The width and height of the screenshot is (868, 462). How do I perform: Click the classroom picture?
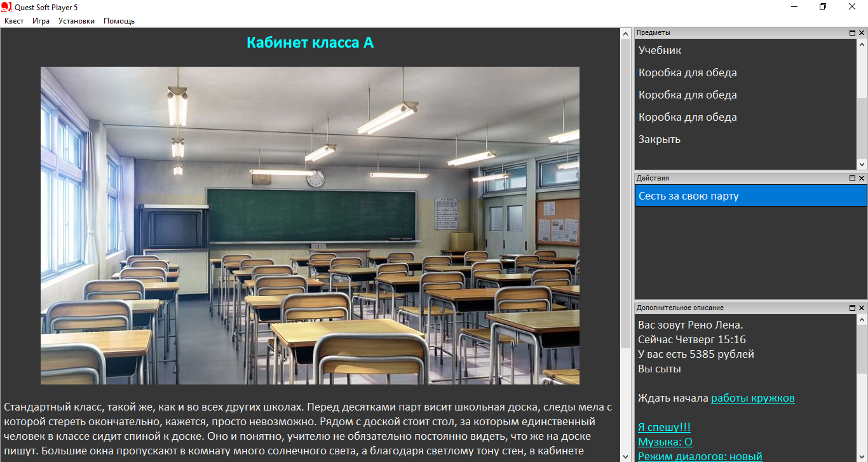(310, 226)
